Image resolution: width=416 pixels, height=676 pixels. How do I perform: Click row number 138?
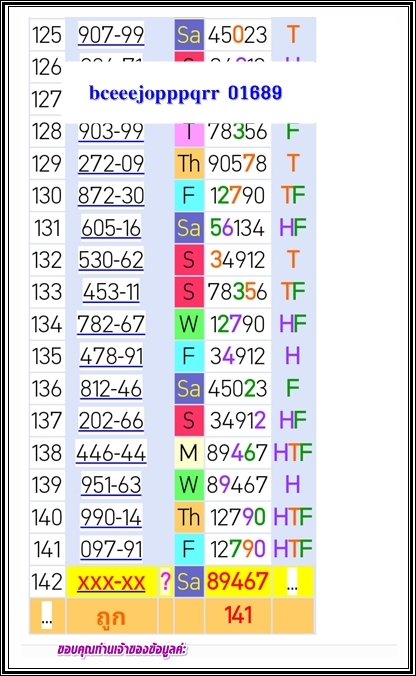[47, 452]
